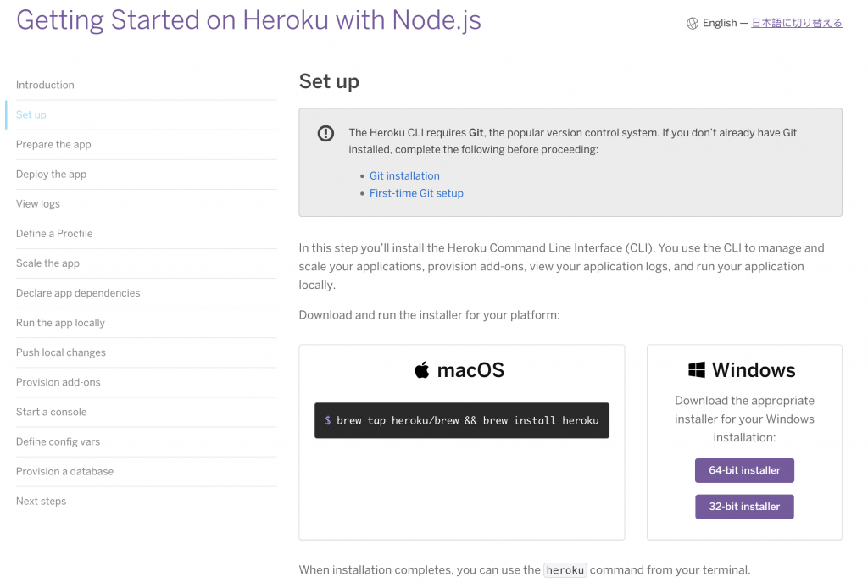Open the Git installation link
Image resolution: width=868 pixels, height=588 pixels.
(404, 176)
